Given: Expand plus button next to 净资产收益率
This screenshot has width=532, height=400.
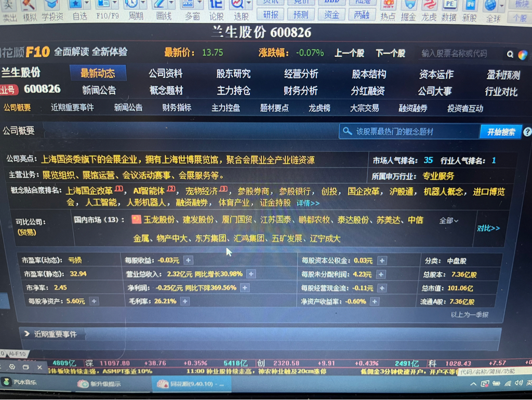Looking at the screenshot, I should (375, 302).
